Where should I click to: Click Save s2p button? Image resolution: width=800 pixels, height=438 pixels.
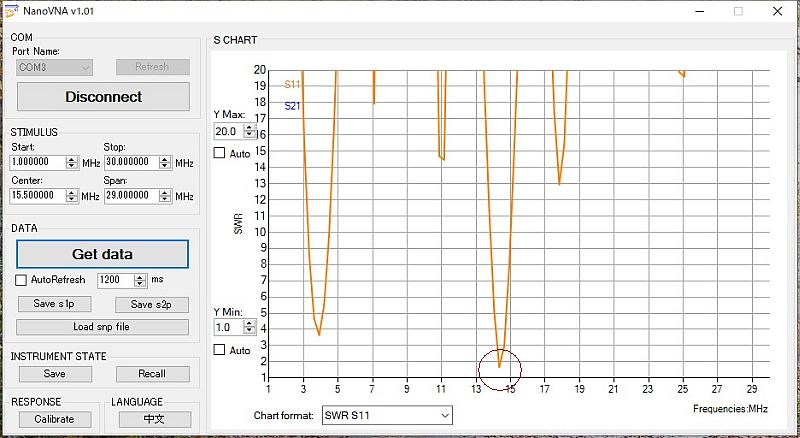click(152, 304)
